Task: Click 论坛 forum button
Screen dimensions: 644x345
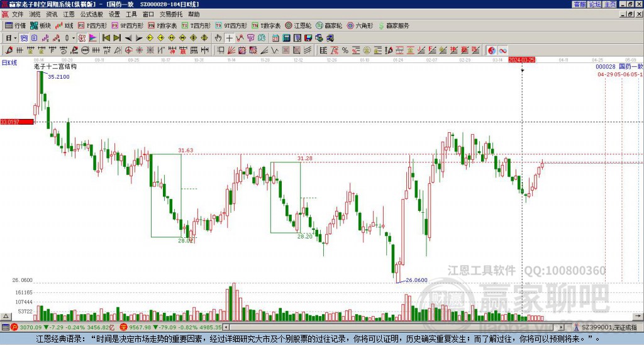Action: (x=595, y=4)
